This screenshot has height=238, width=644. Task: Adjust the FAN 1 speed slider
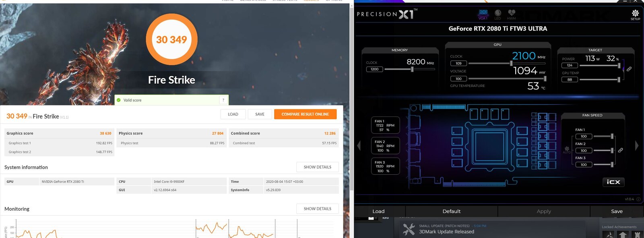(x=604, y=137)
